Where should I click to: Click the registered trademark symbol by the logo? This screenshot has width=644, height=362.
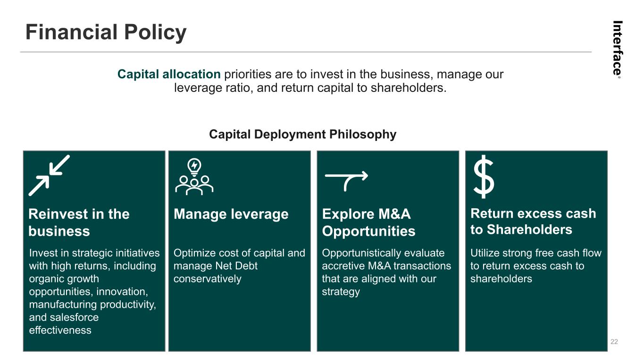point(619,77)
